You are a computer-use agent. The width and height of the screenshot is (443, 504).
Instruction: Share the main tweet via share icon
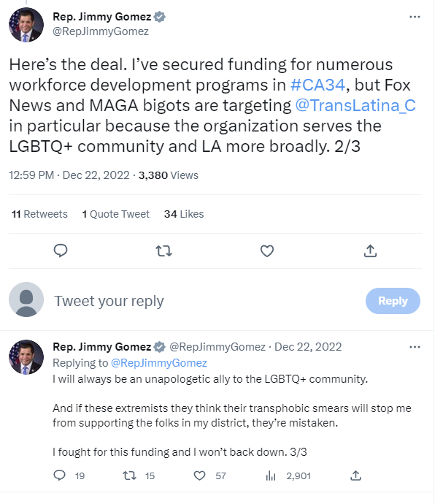click(x=370, y=251)
